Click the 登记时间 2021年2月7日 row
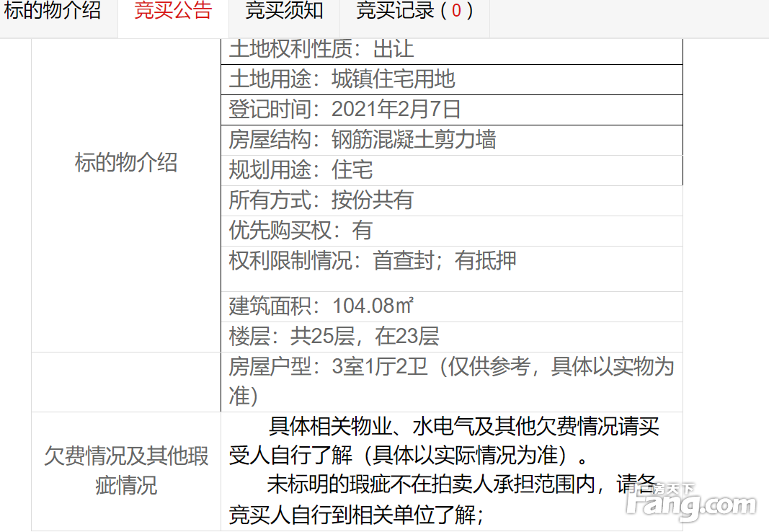 click(x=345, y=110)
